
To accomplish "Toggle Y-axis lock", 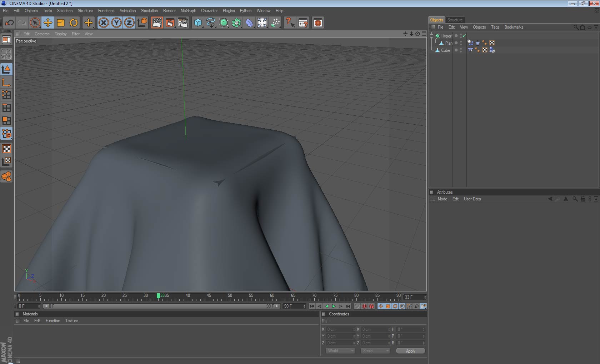I will coord(116,23).
